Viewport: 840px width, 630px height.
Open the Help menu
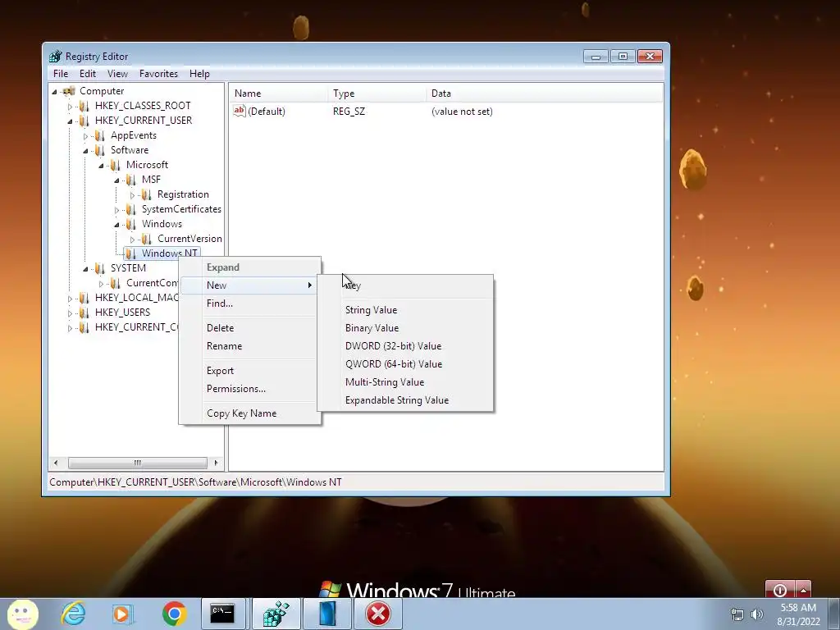199,73
